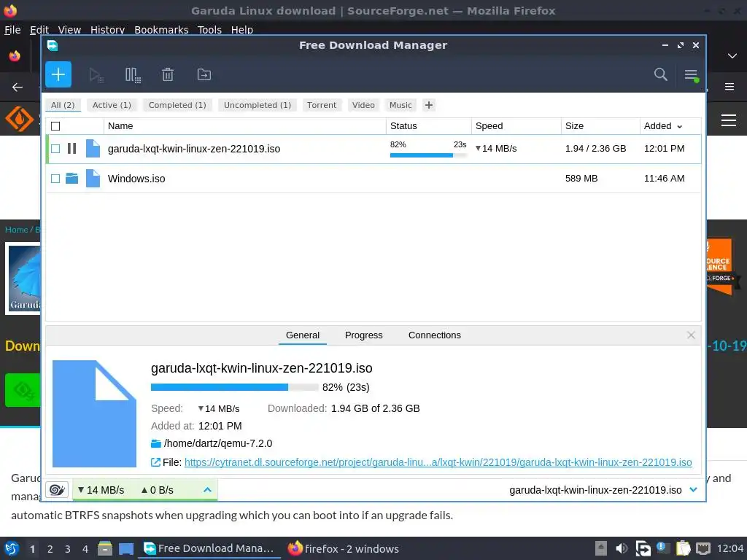Screen dimensions: 747x560
Task: Expand the current-download dropdown in the status bar
Action: [x=693, y=489]
